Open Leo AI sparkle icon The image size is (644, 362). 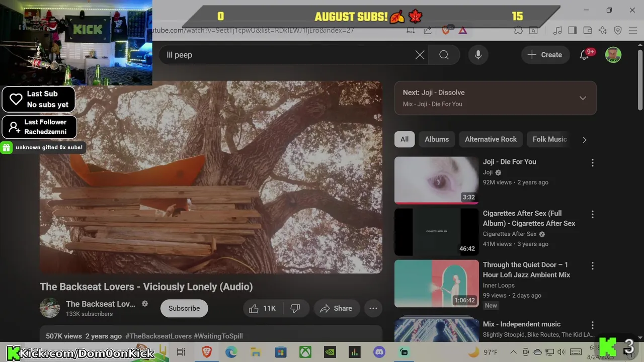point(603,30)
